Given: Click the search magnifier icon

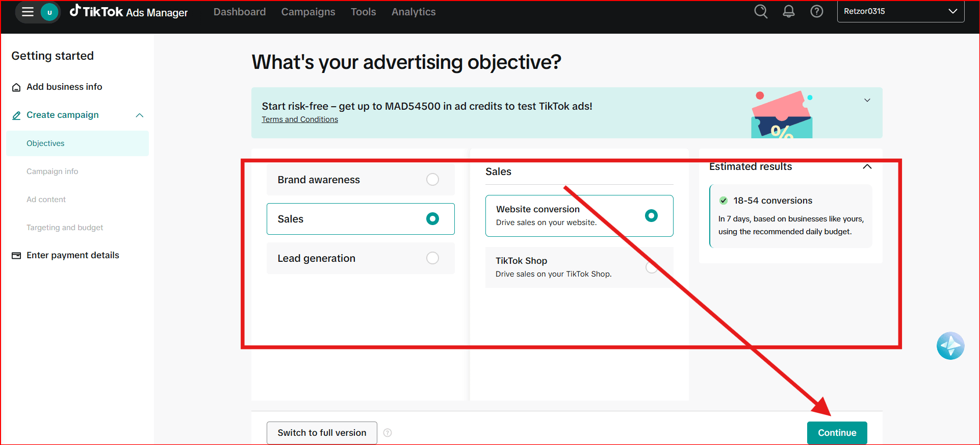Looking at the screenshot, I should 761,11.
